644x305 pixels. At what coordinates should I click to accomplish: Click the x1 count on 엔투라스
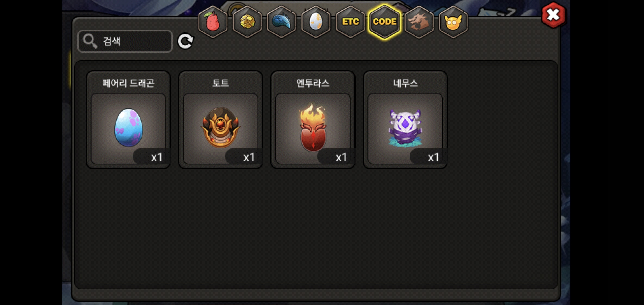point(341,157)
